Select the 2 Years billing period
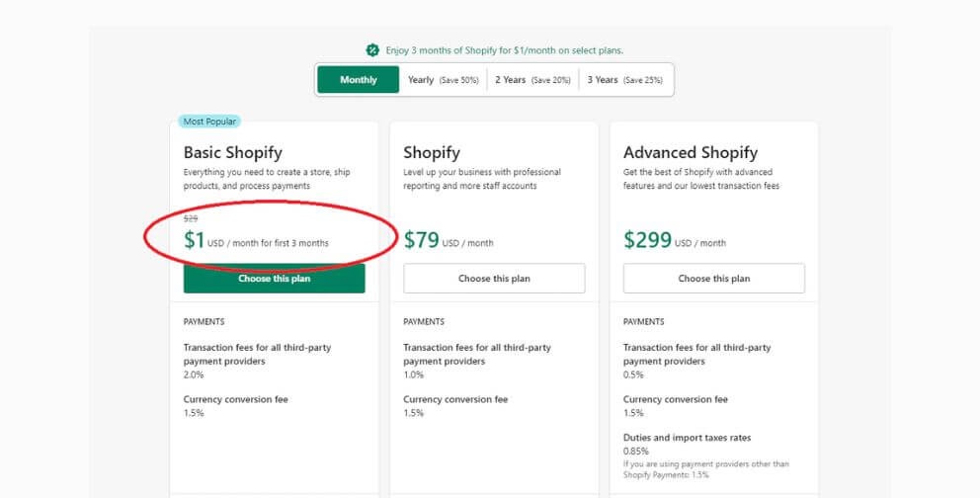This screenshot has width=980, height=498. click(x=532, y=80)
